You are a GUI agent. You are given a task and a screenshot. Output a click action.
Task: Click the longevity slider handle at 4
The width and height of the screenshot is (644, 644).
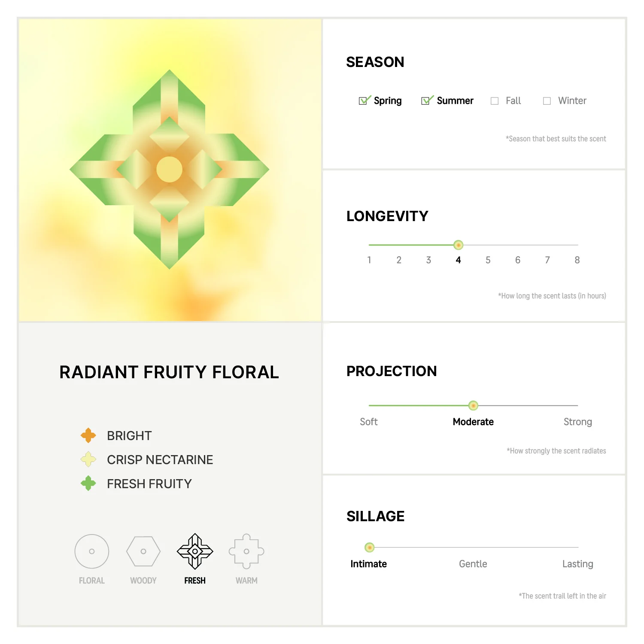click(459, 245)
